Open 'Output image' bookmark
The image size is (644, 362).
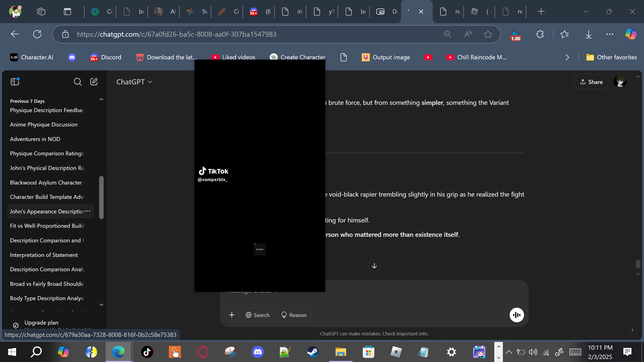(386, 57)
